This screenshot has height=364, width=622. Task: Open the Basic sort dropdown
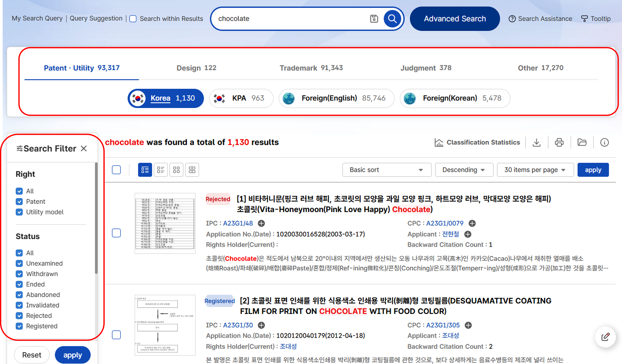pyautogui.click(x=387, y=170)
